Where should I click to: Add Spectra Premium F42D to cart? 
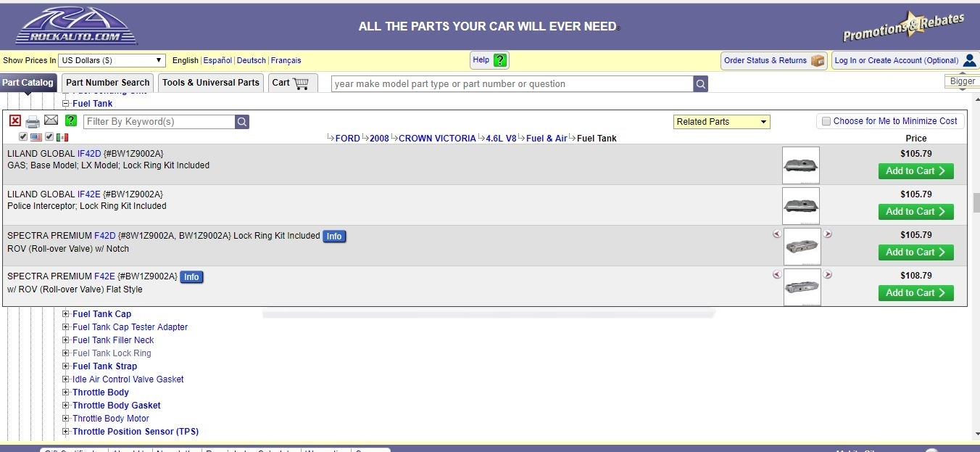tap(915, 252)
